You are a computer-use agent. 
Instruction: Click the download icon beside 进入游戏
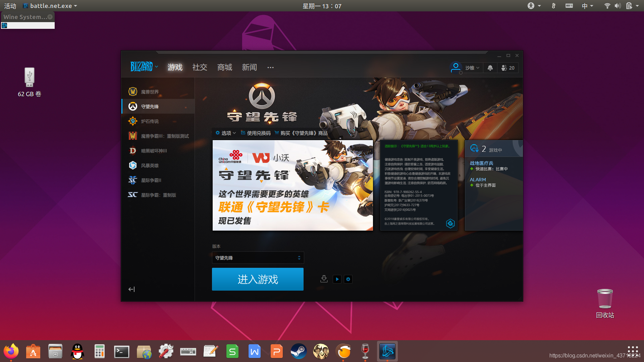tap(324, 279)
